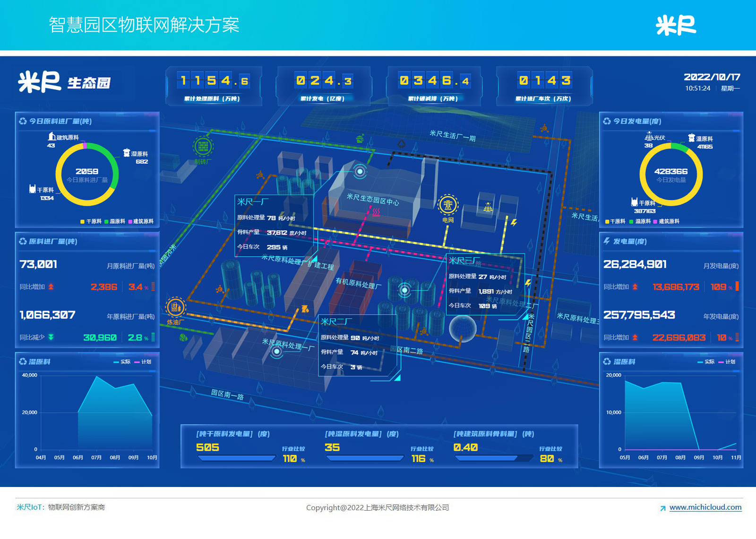Click 行业比较 value 110%
The width and height of the screenshot is (756, 539).
point(294,459)
